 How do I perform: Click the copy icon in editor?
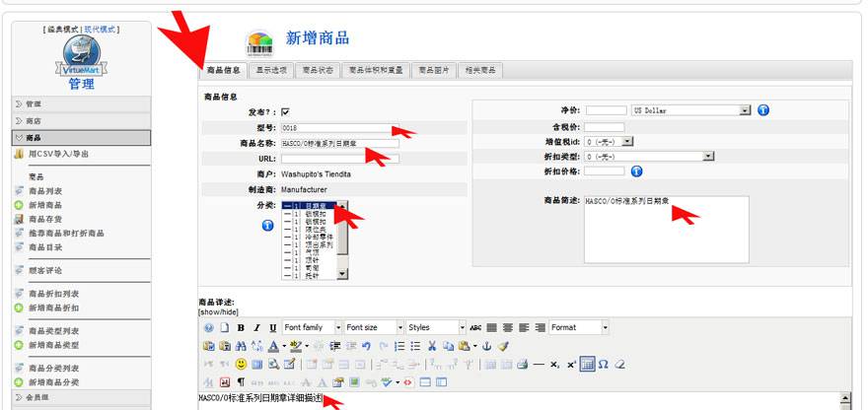pos(448,346)
